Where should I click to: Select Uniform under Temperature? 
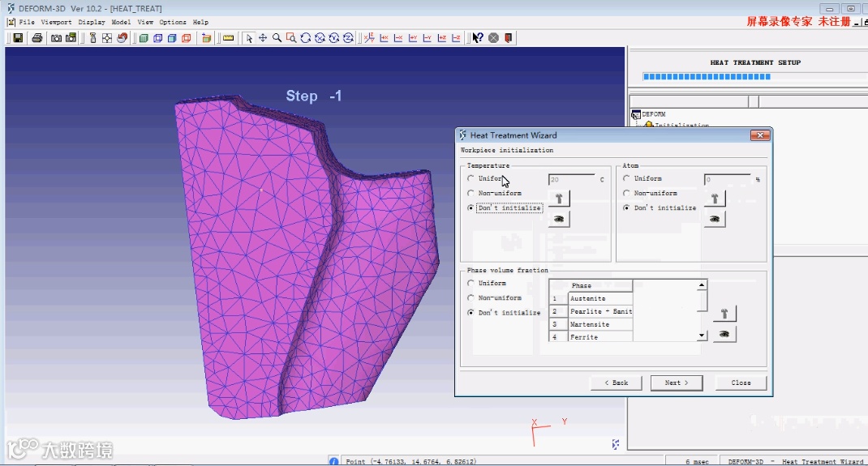pos(471,178)
